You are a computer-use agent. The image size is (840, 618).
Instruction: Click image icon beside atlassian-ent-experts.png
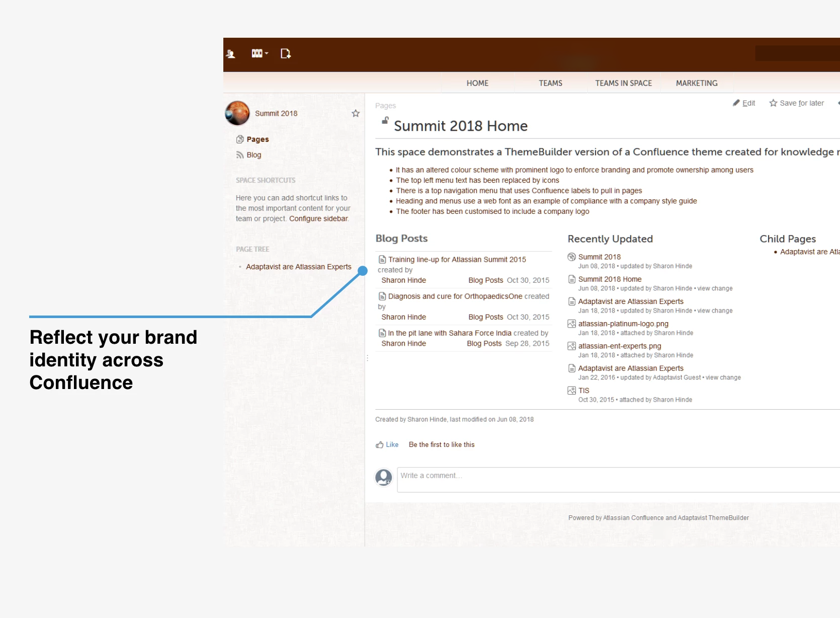(571, 346)
